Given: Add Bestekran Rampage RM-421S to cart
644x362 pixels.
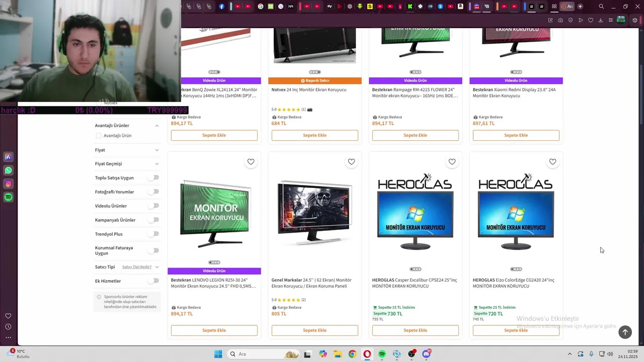Looking at the screenshot, I should [415, 135].
